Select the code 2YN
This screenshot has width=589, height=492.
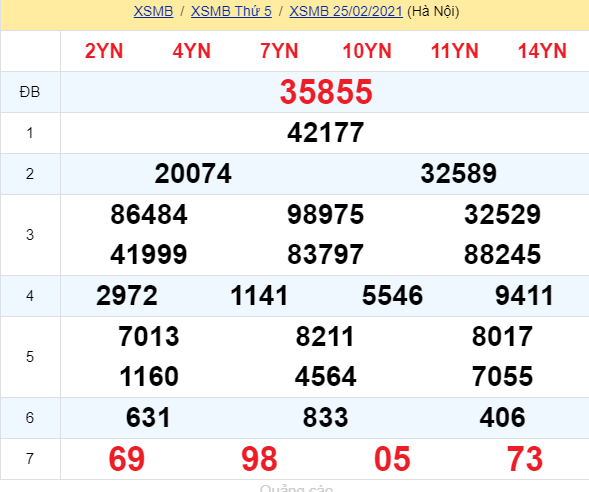tap(104, 51)
